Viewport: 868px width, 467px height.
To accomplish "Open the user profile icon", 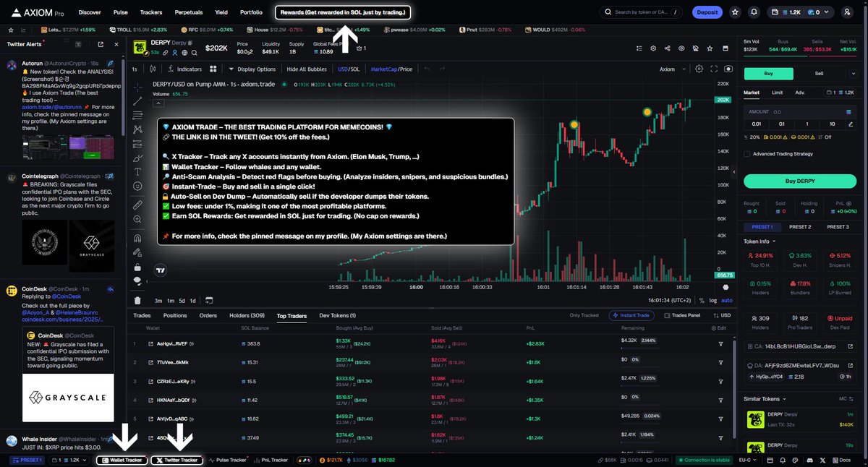I will (x=848, y=12).
